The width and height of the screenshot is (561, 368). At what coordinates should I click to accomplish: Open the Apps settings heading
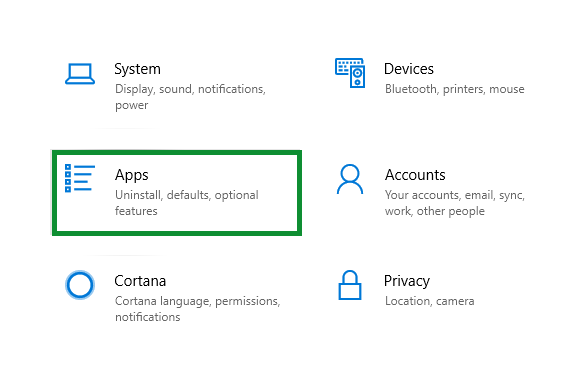point(131,175)
